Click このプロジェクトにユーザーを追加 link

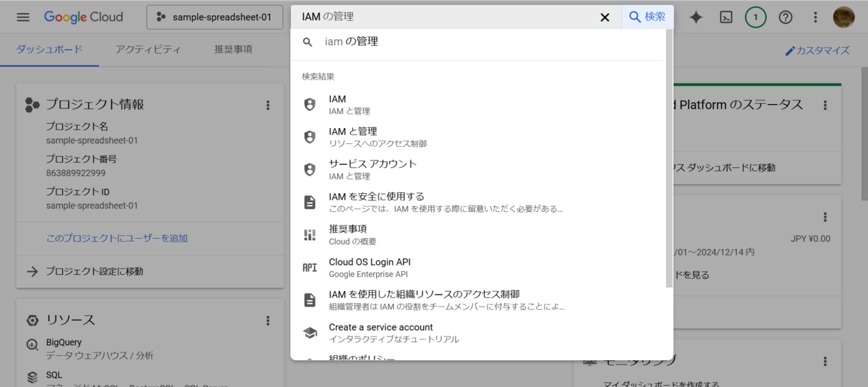pyautogui.click(x=116, y=238)
